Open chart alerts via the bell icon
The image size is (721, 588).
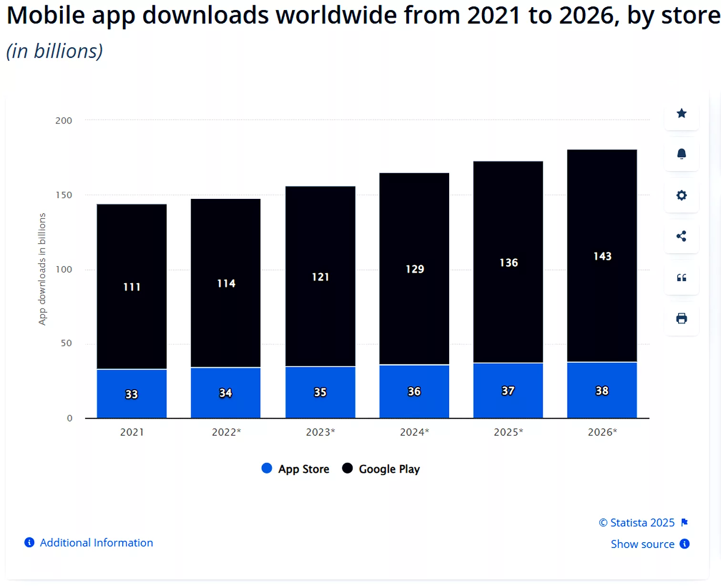coord(681,154)
